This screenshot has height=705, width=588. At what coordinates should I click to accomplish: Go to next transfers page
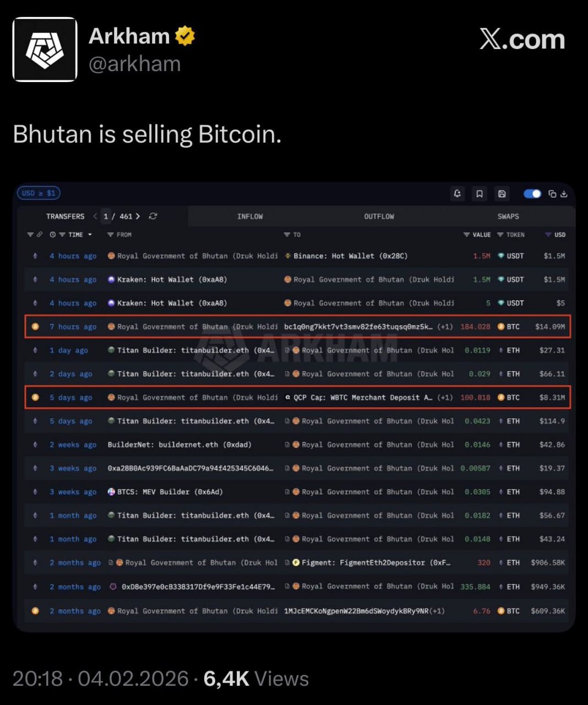pos(138,216)
